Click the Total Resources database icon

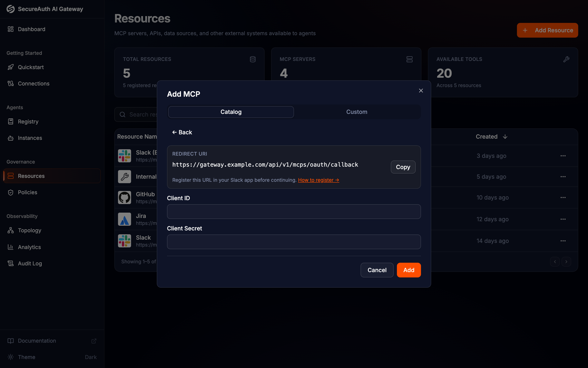pyautogui.click(x=253, y=59)
